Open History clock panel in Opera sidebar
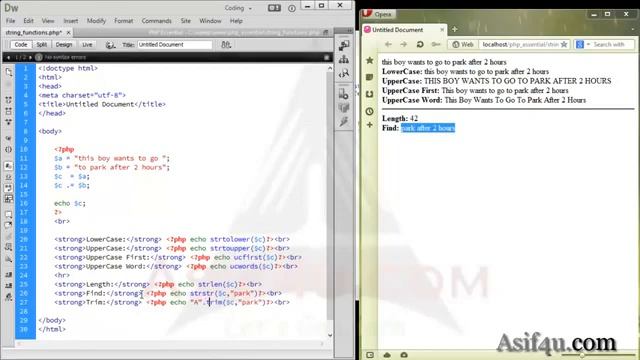 (x=370, y=111)
